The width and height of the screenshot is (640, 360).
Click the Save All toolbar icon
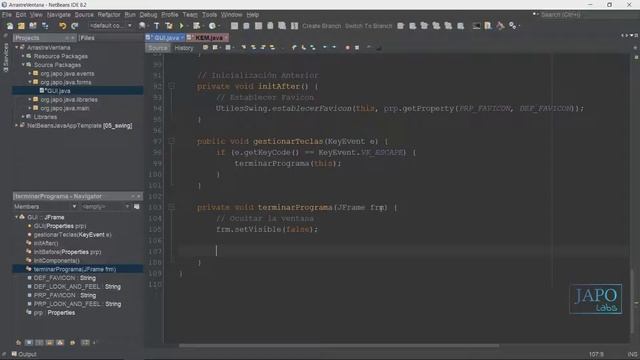(45, 26)
